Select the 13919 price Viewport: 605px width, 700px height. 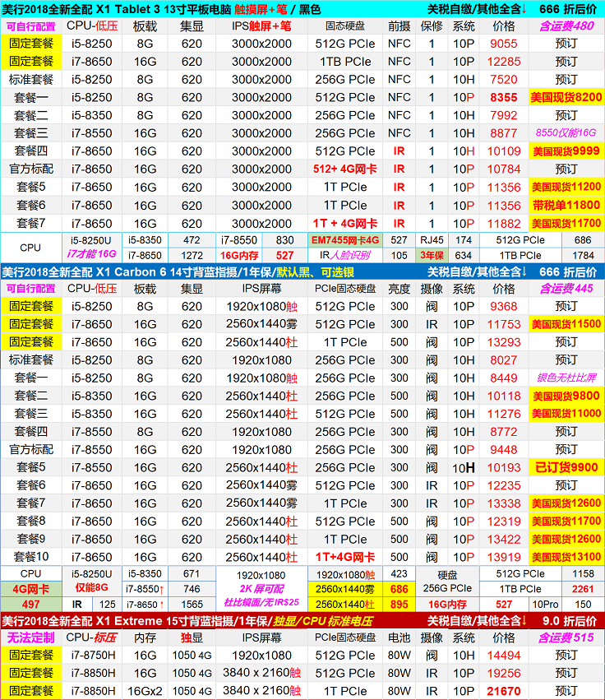pyautogui.click(x=504, y=557)
